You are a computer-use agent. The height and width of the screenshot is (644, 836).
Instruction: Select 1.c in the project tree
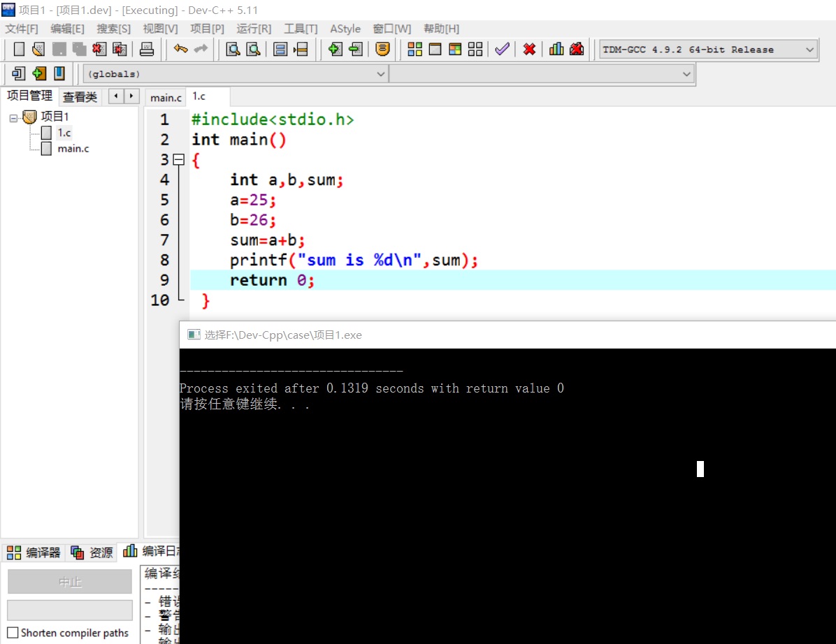64,133
